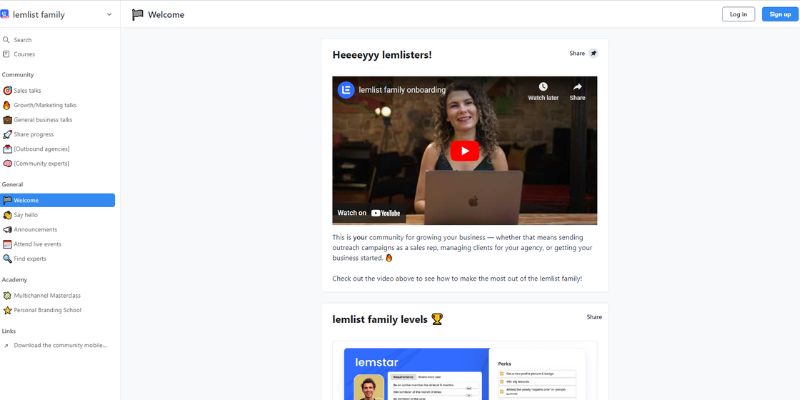This screenshot has width=800, height=400.
Task: Select the Welcome item in sidebar
Action: [58, 200]
